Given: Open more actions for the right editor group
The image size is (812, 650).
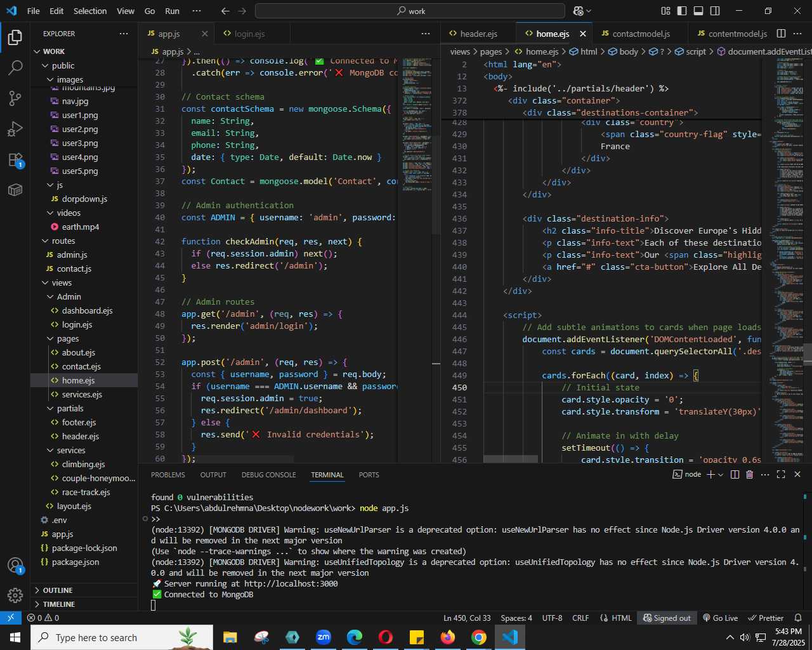Looking at the screenshot, I should [x=798, y=34].
